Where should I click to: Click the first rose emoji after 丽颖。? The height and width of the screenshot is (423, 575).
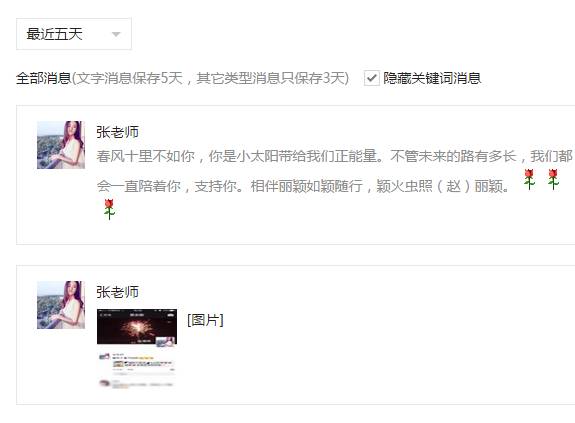[x=529, y=179]
